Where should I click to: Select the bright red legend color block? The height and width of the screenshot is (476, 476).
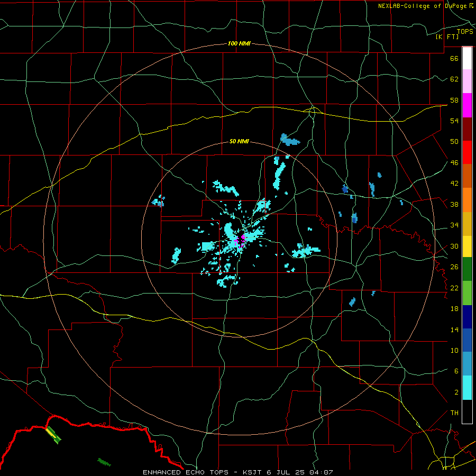(467, 152)
